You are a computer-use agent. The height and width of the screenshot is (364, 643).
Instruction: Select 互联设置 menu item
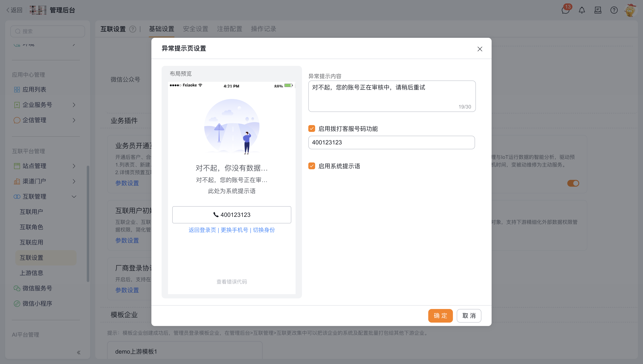[x=46, y=258]
